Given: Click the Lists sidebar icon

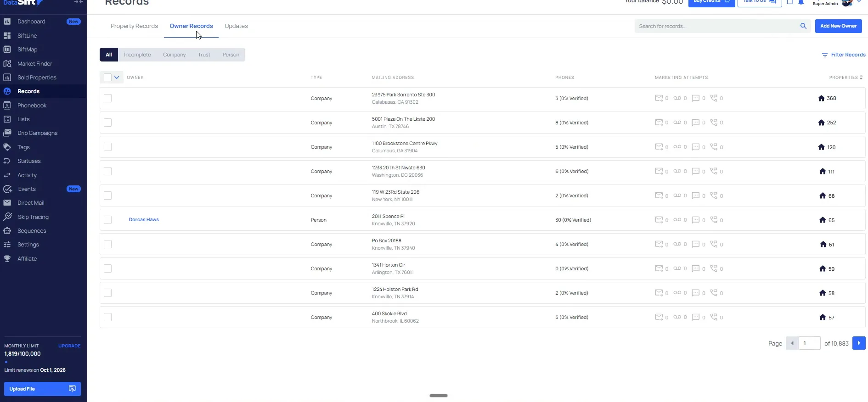Looking at the screenshot, I should (7, 119).
